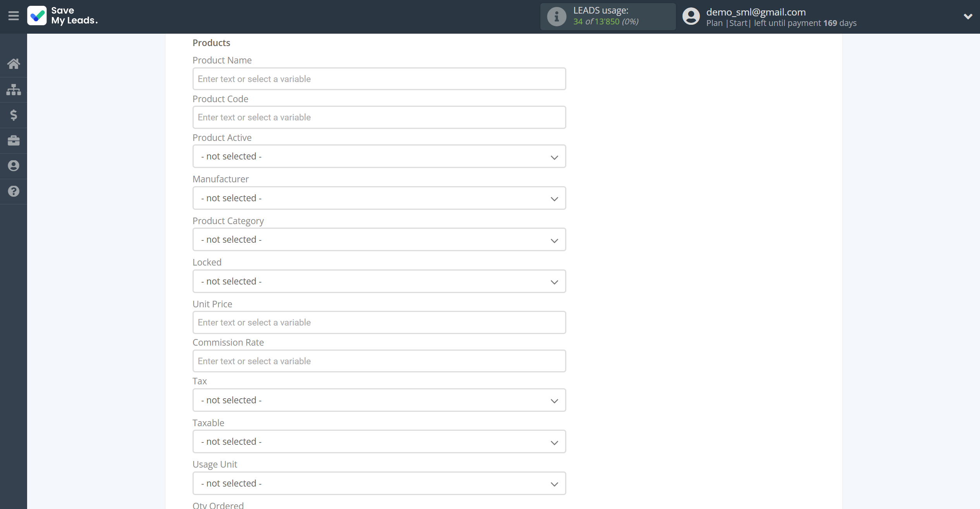Image resolution: width=980 pixels, height=509 pixels.
Task: Open the user profile sidebar icon
Action: tap(14, 166)
